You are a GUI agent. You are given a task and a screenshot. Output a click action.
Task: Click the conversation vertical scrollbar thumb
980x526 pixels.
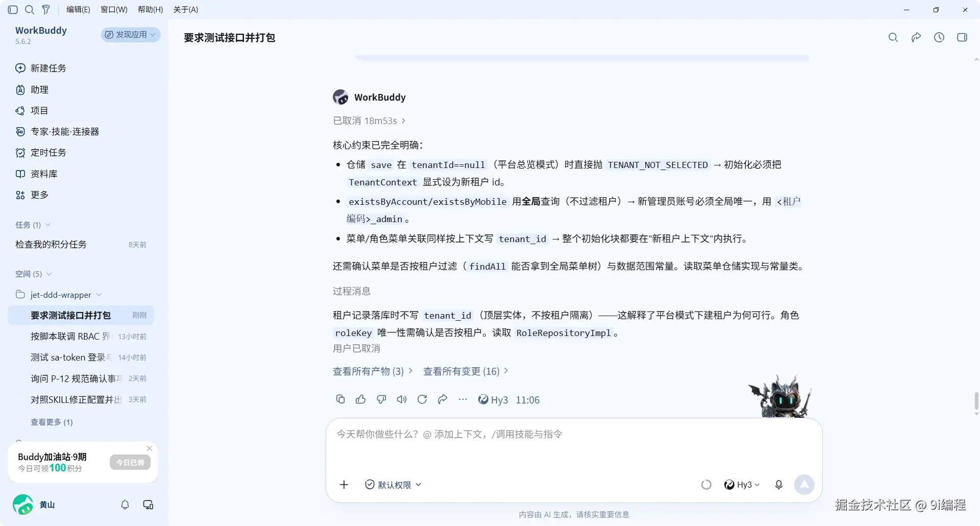pyautogui.click(x=976, y=401)
